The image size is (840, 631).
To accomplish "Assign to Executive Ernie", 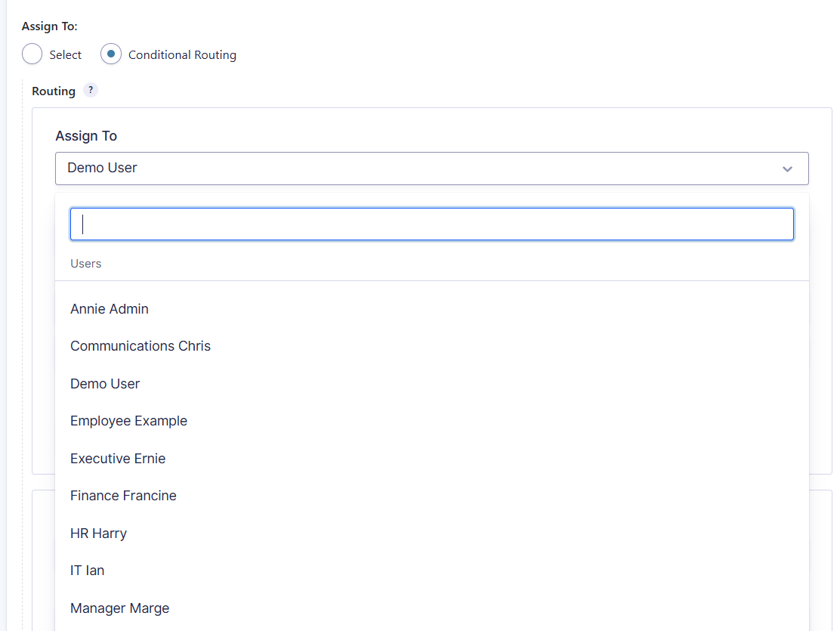I will tap(118, 459).
